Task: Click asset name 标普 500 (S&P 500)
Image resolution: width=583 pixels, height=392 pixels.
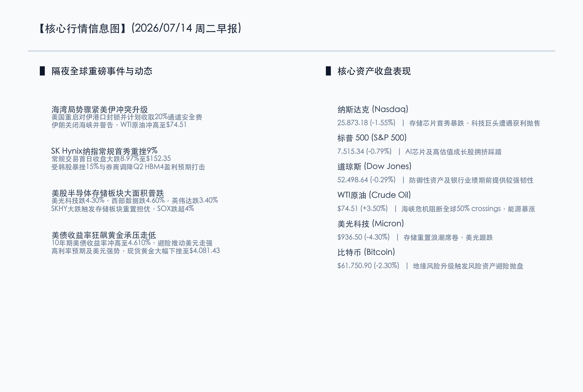Action: point(372,138)
